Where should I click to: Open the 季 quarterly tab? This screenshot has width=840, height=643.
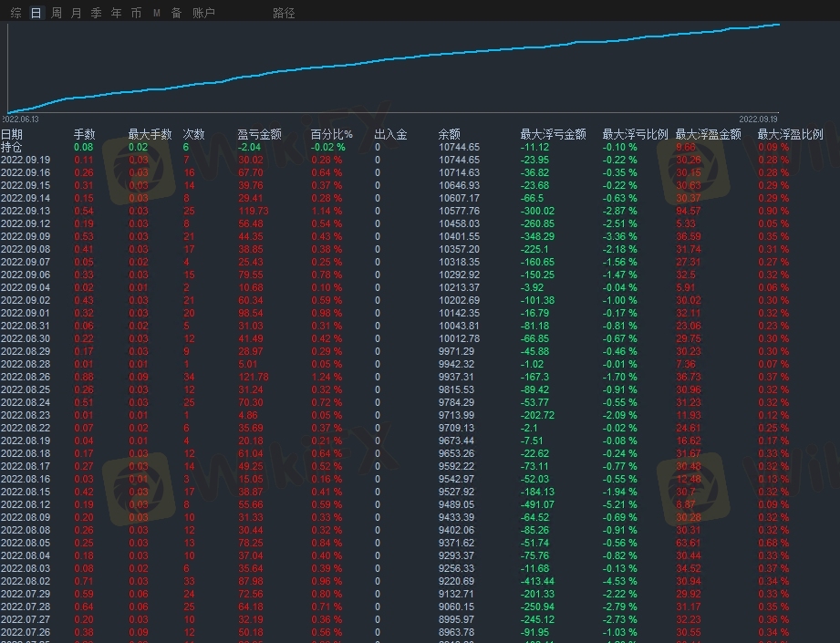pyautogui.click(x=96, y=13)
